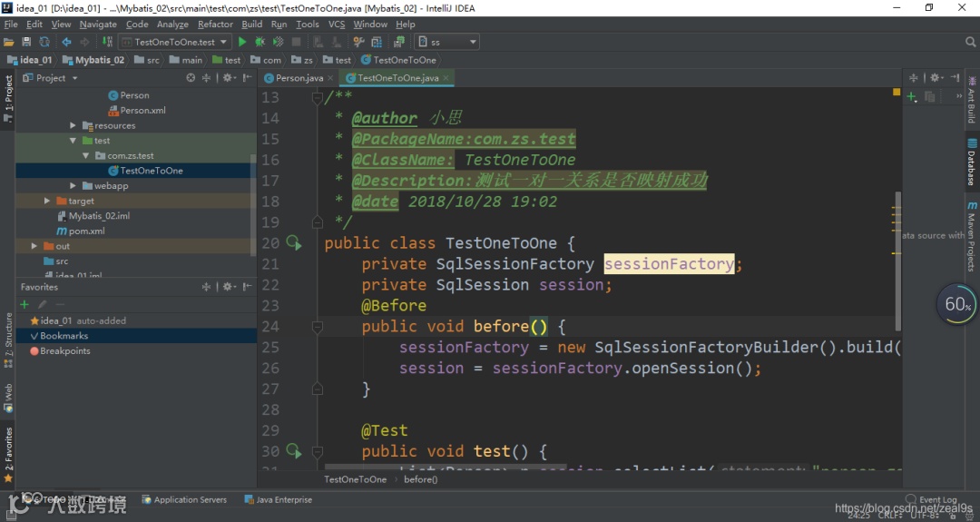
Task: Click the green plus in Favorites panel
Action: tap(24, 304)
